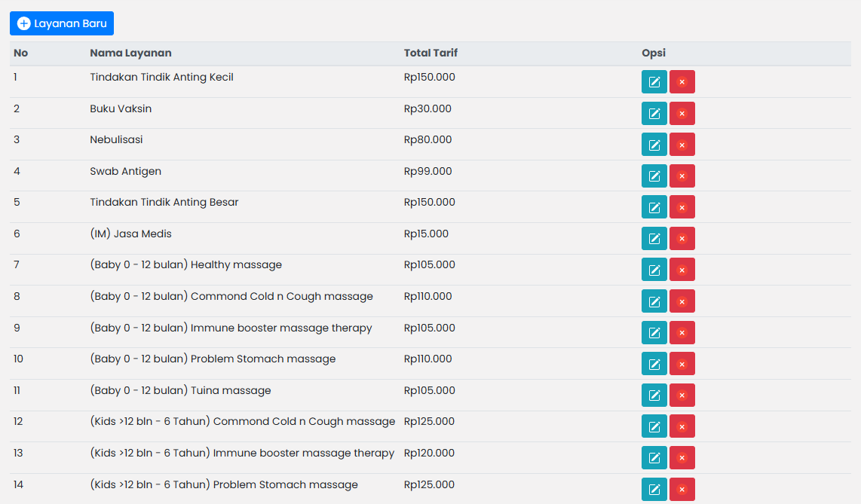Select the Swab Antigen service name
Viewport: 861px width, 504px height.
125,171
